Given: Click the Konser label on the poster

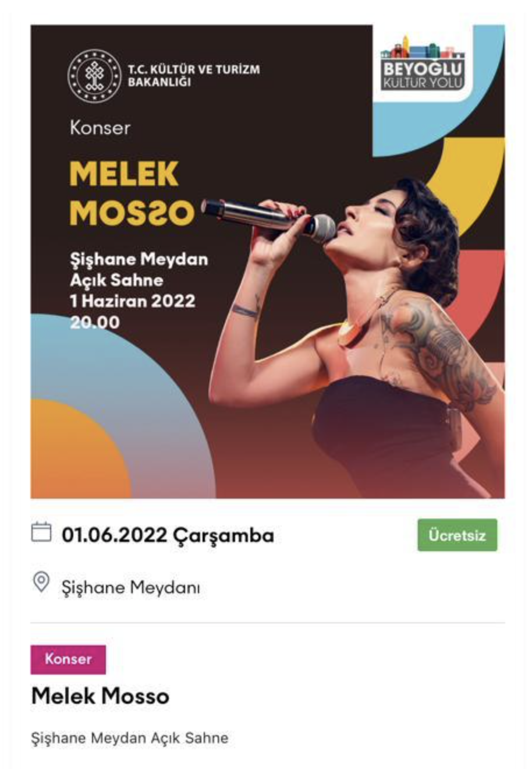Looking at the screenshot, I should [100, 128].
